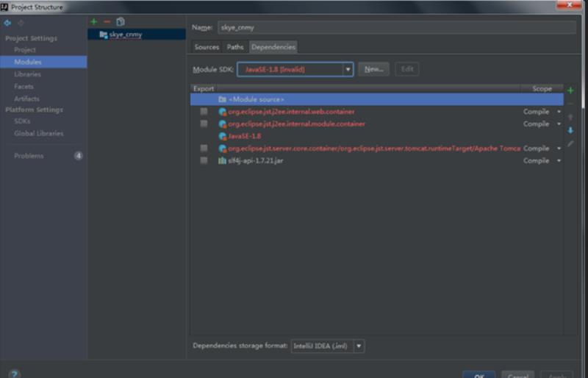The image size is (588, 378).
Task: Click the Export column header
Action: [x=204, y=89]
